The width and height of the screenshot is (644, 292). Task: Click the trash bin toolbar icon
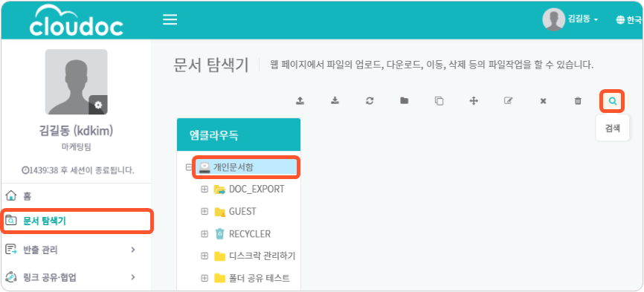coord(578,101)
